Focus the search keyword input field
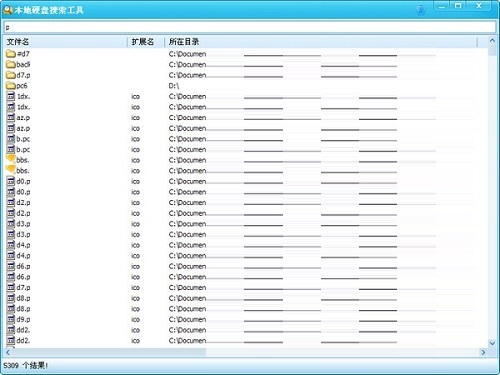 250,27
